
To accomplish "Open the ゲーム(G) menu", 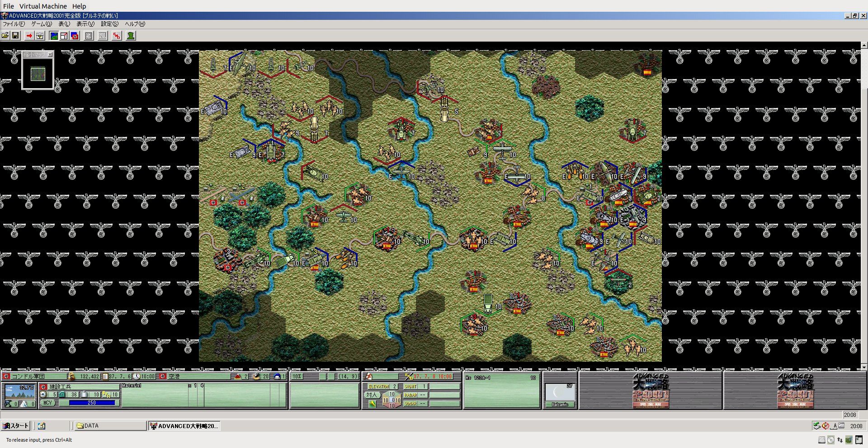I will 42,24.
